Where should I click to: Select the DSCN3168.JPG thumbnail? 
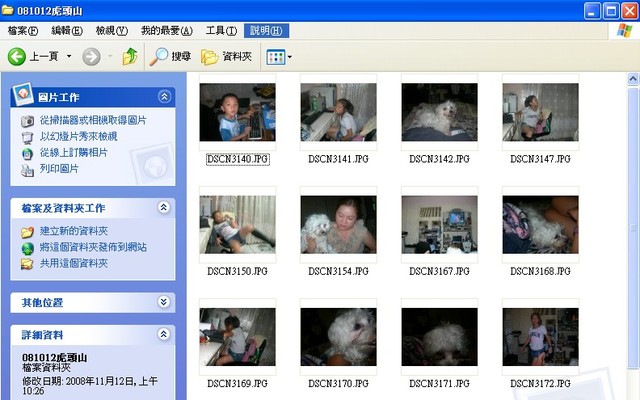click(x=540, y=224)
